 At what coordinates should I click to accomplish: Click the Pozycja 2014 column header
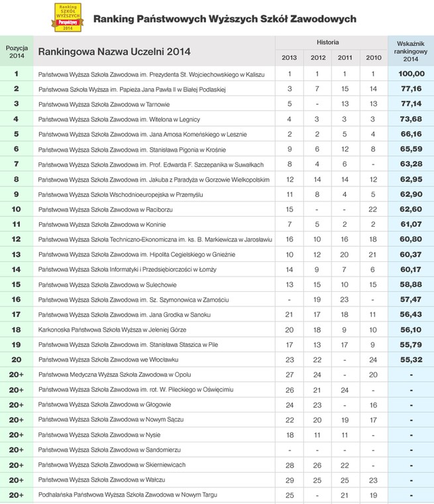[x=17, y=52]
